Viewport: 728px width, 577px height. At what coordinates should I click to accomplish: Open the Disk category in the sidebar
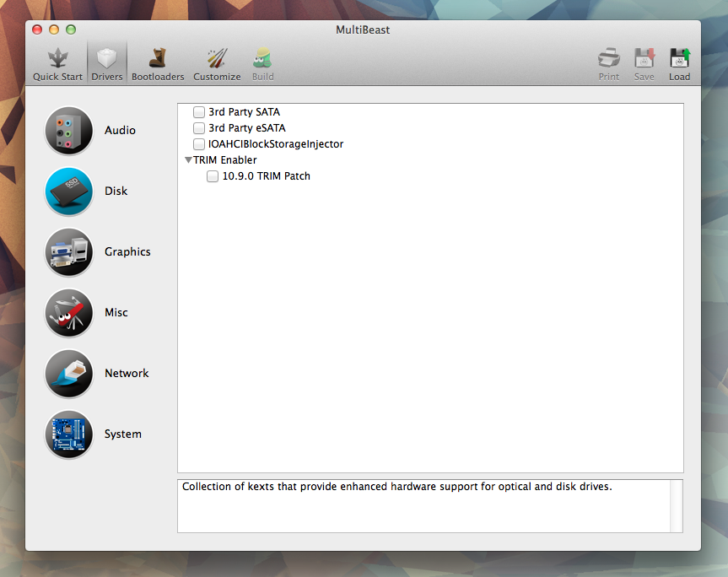pos(68,191)
